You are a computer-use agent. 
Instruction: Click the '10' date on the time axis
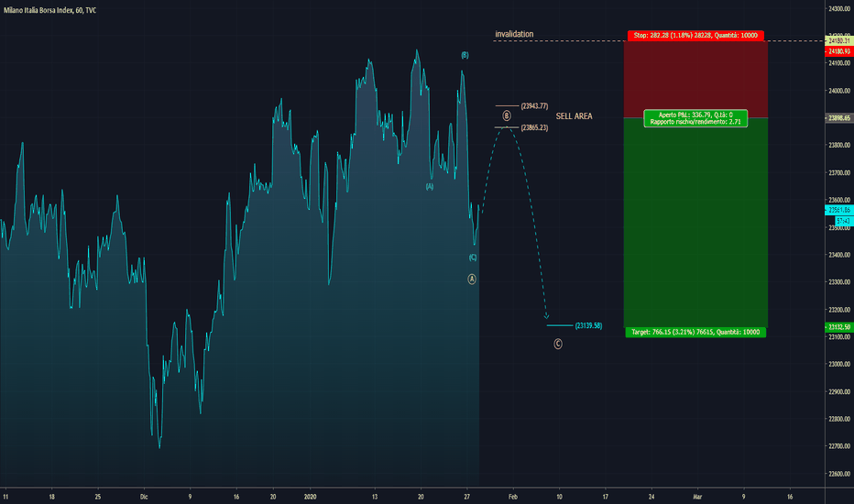[559, 497]
